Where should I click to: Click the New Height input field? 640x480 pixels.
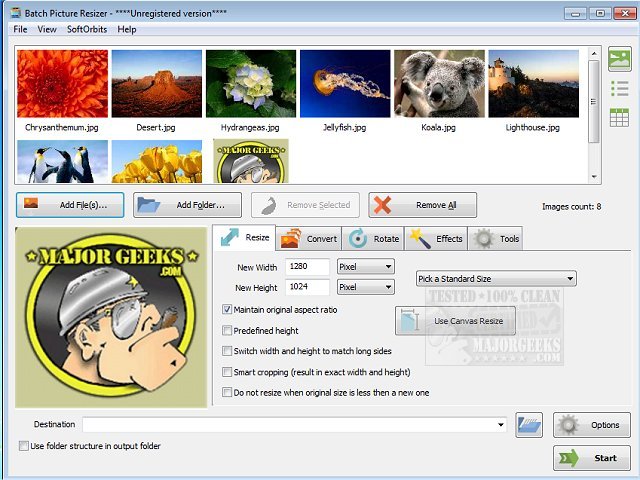pos(307,287)
